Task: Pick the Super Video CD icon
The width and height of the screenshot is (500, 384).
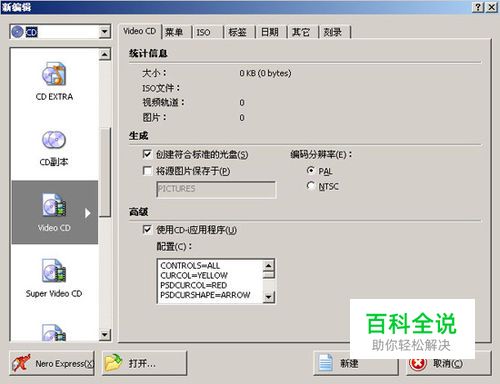Action: pyautogui.click(x=54, y=270)
